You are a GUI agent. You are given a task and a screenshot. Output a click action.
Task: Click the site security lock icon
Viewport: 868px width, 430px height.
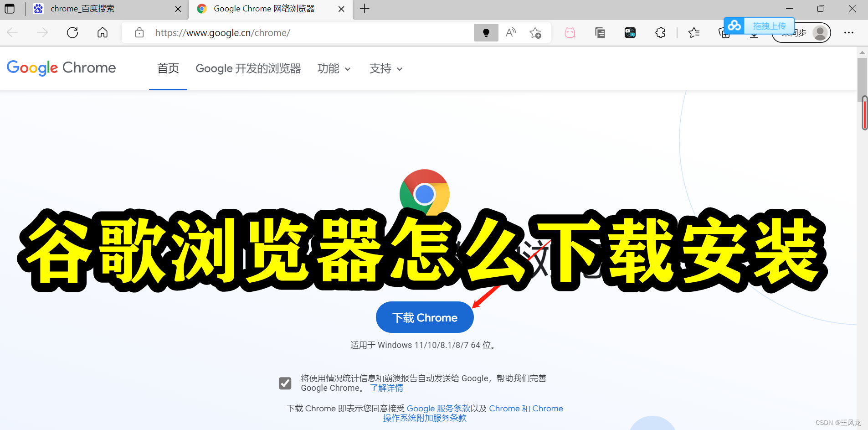coord(139,32)
